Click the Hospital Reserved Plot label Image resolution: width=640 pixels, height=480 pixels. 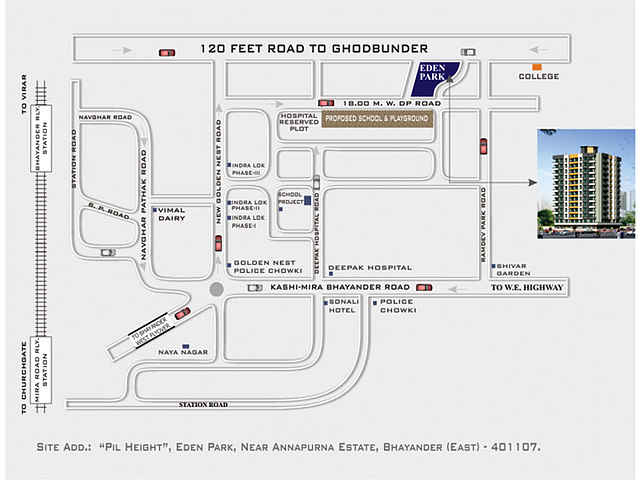[299, 122]
